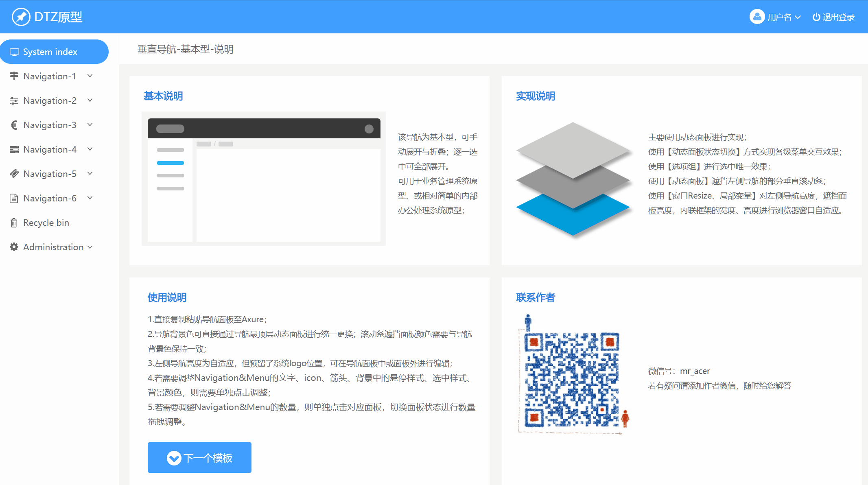Image resolution: width=868 pixels, height=485 pixels.
Task: Click the WeChat QR code image
Action: click(x=573, y=374)
